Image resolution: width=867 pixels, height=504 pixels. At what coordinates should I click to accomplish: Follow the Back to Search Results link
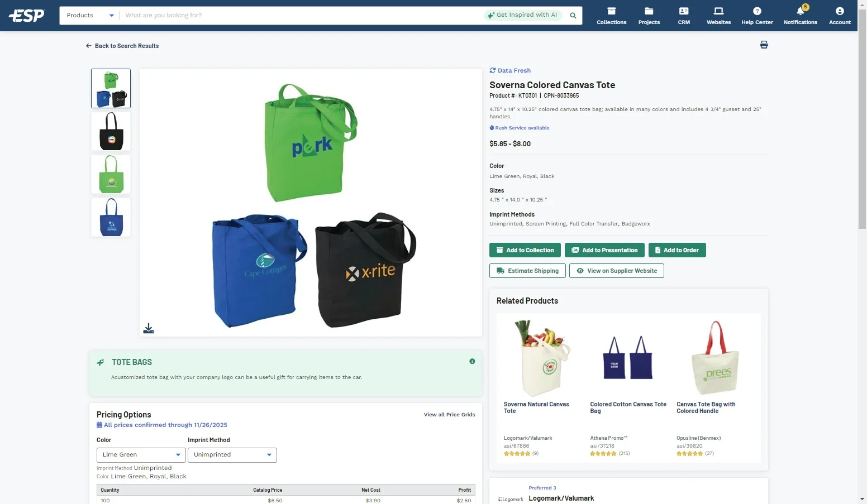click(122, 46)
